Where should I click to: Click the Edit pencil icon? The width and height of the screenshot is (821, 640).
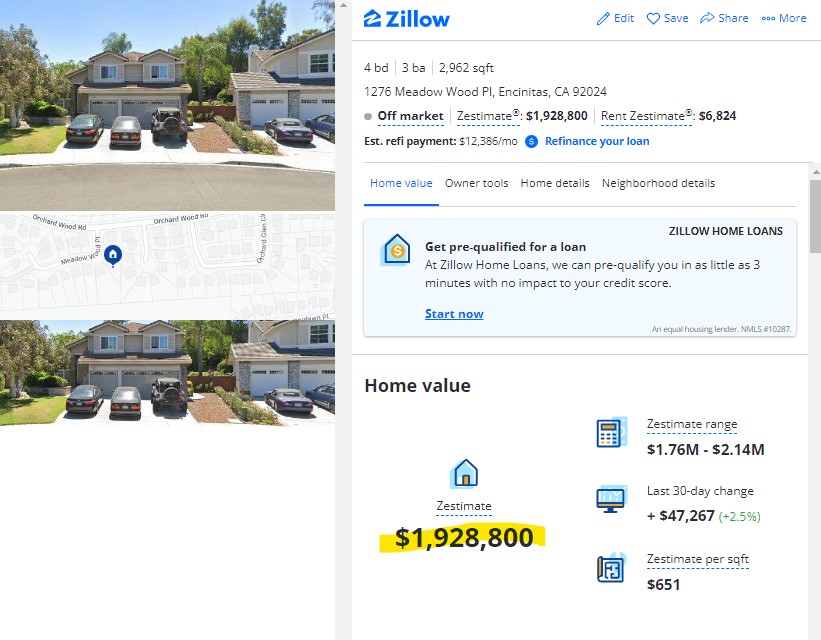click(x=603, y=19)
